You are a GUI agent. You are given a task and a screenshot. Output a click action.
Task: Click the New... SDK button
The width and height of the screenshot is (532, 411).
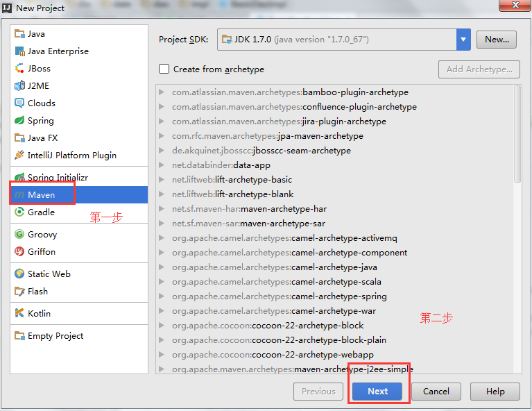coord(497,40)
